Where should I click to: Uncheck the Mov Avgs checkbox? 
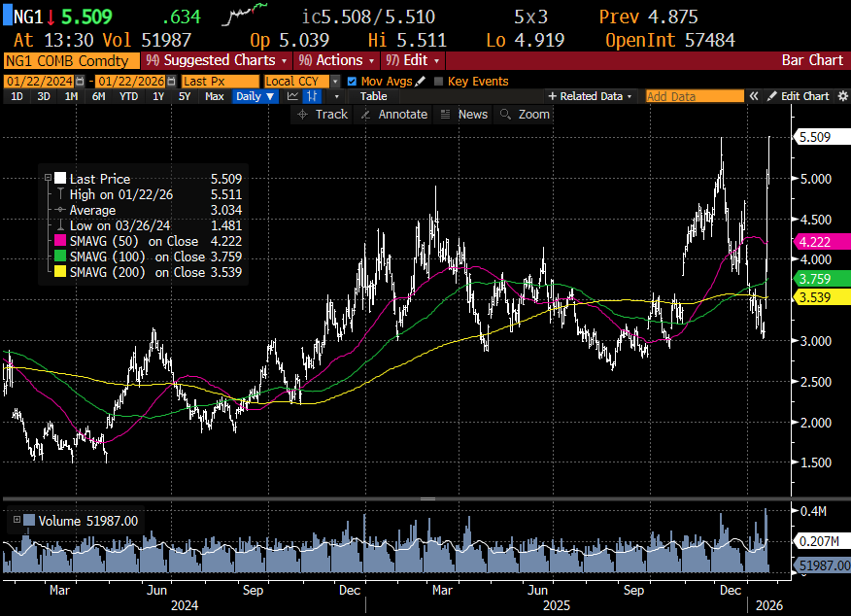tap(352, 82)
